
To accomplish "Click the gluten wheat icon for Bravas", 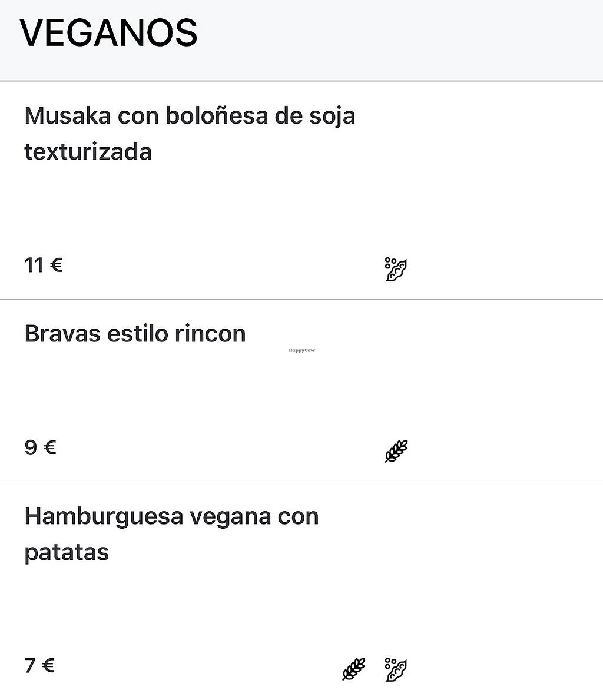I will (396, 451).
